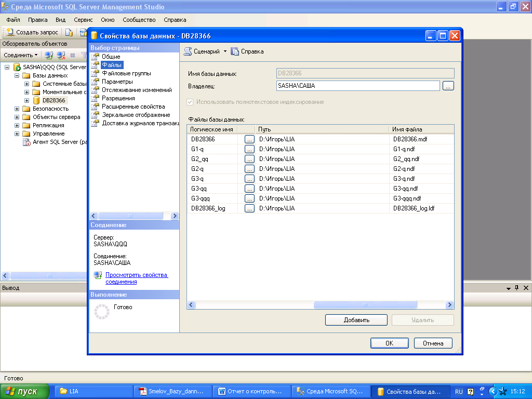The height and width of the screenshot is (399, 532).
Task: Collapse Базы данных tree node
Action: click(17, 75)
